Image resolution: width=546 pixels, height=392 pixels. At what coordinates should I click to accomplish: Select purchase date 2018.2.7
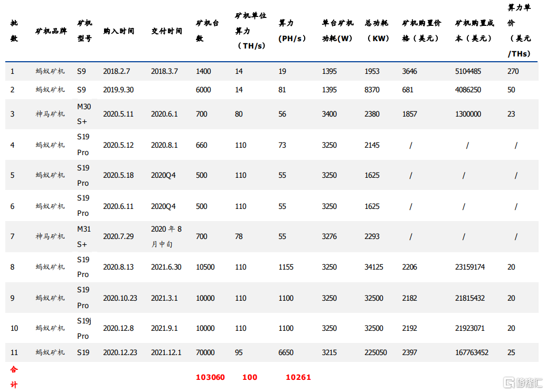(x=117, y=71)
